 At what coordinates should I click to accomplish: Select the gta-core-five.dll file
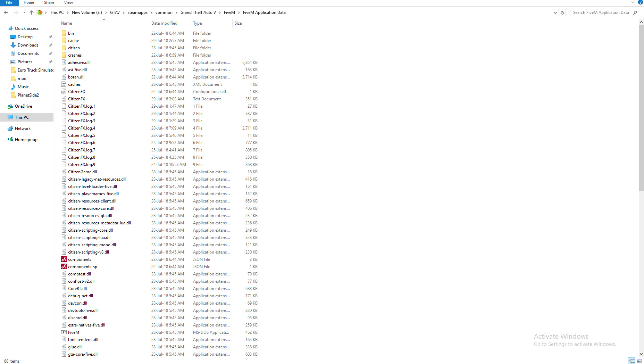click(x=83, y=354)
